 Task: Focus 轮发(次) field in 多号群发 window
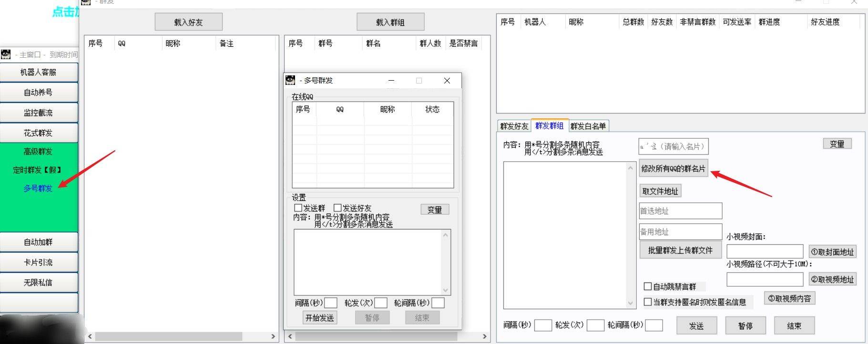(x=381, y=303)
